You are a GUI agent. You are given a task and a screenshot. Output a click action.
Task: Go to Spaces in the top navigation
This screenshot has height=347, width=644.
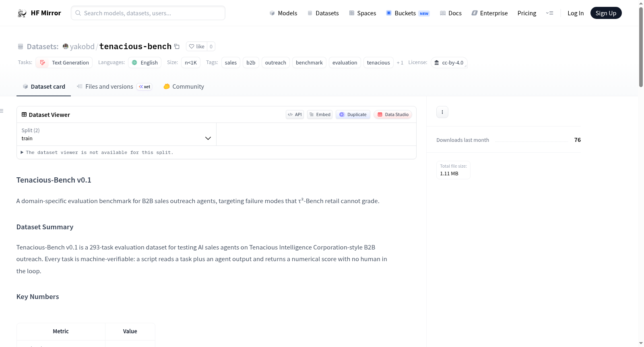(363, 13)
